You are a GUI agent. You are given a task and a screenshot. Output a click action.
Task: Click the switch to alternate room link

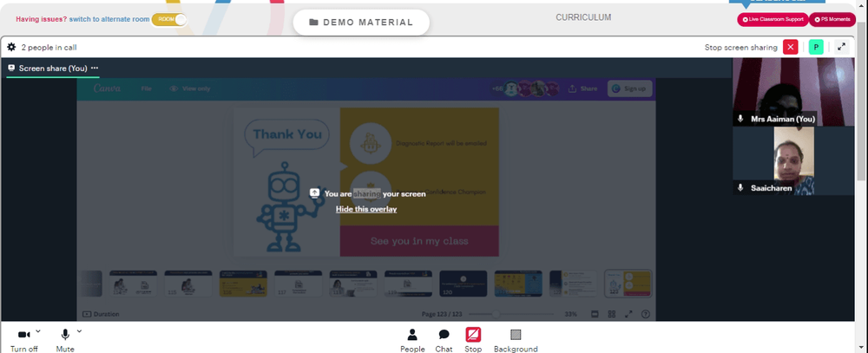(x=109, y=19)
